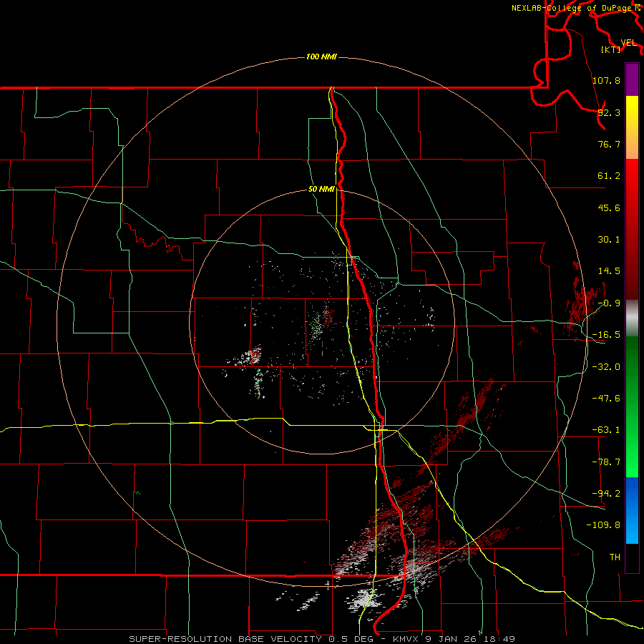Select the 76.7 value on velocity scale
The width and height of the screenshot is (644, 644).
[609, 144]
